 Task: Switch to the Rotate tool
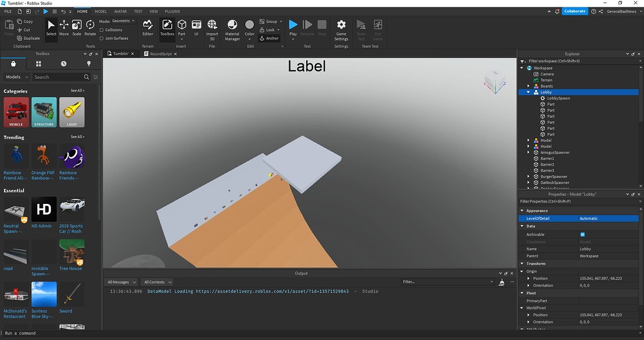point(90,28)
